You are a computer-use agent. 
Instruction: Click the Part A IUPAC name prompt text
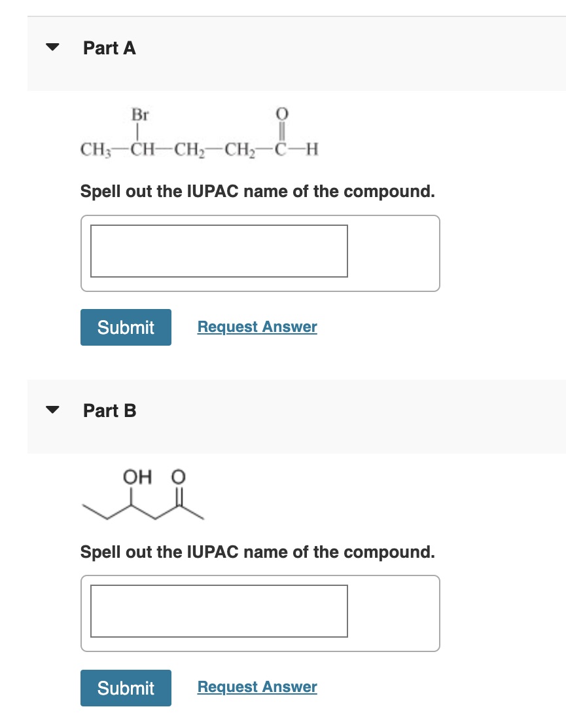[258, 191]
